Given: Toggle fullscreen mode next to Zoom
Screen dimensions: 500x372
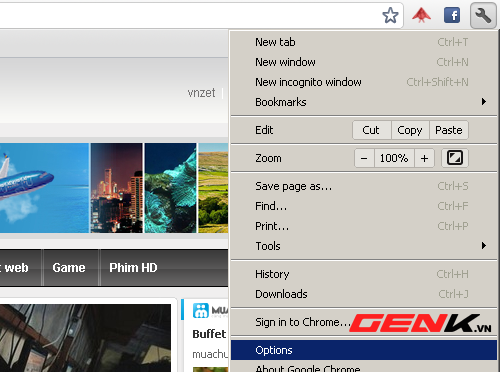Looking at the screenshot, I should pos(455,158).
